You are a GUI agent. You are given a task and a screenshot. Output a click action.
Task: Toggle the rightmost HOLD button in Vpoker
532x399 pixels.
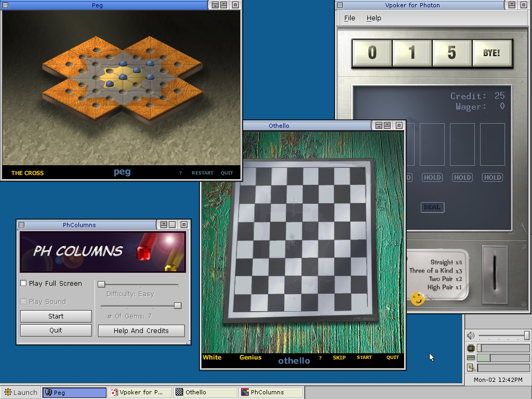pyautogui.click(x=492, y=178)
